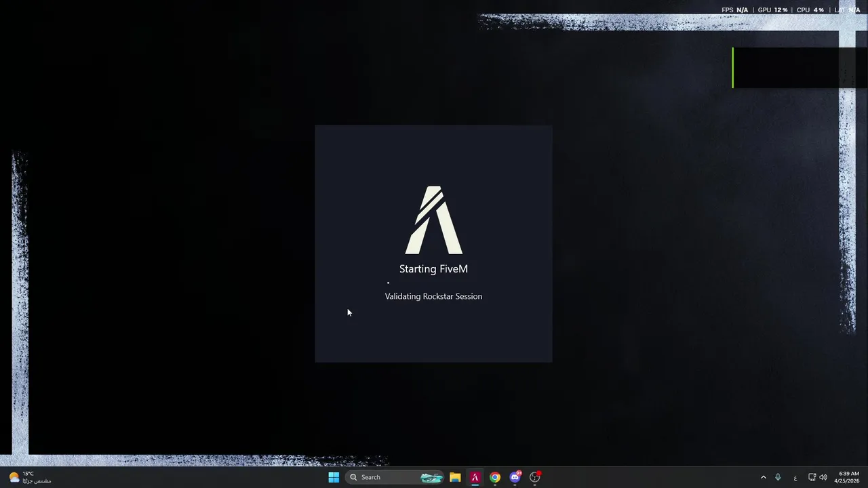868x488 pixels.
Task: Switch the Arabic input language indicator
Action: (795, 477)
